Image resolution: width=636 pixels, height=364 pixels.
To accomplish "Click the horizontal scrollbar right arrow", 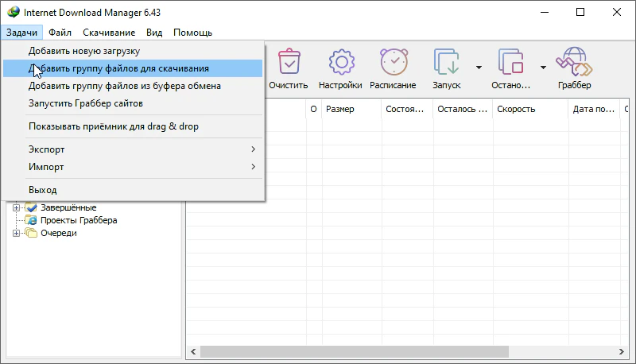I will [x=622, y=351].
